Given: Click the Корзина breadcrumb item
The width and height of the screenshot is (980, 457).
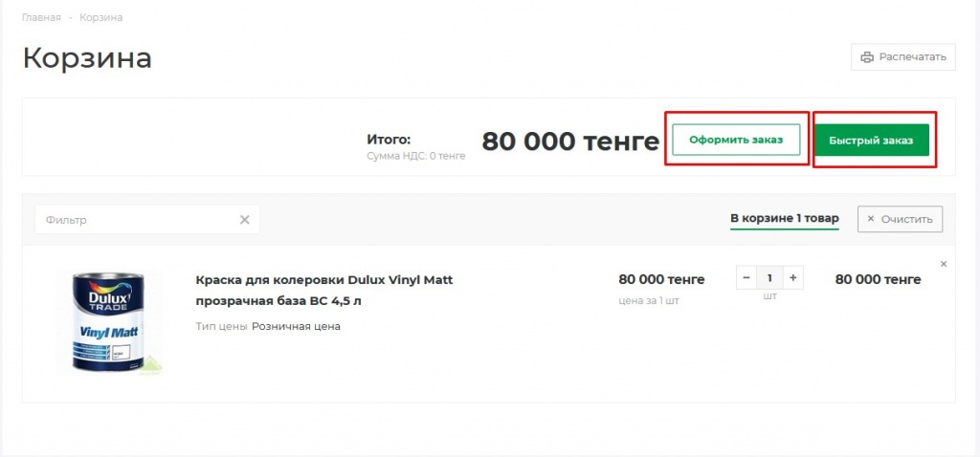Looking at the screenshot, I should click(100, 18).
